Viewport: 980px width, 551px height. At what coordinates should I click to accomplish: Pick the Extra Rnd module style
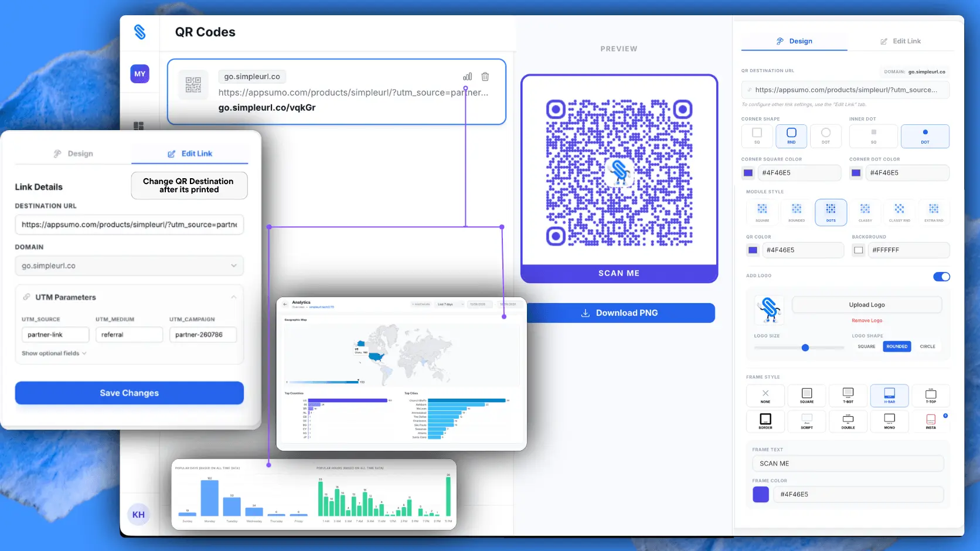[934, 212]
